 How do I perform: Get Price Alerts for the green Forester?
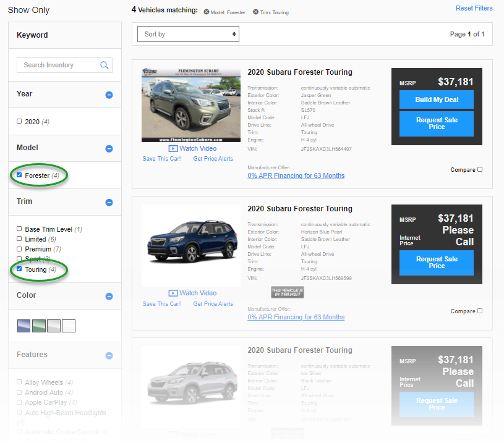(213, 159)
